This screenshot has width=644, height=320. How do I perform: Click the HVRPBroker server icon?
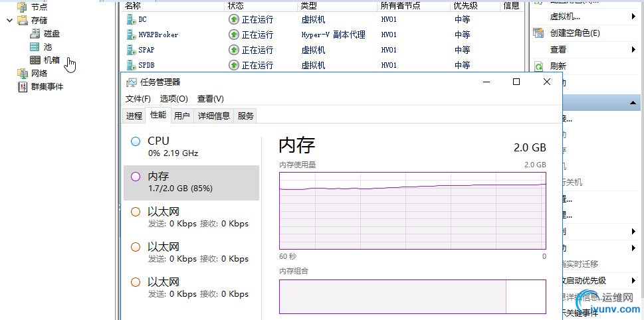click(131, 35)
